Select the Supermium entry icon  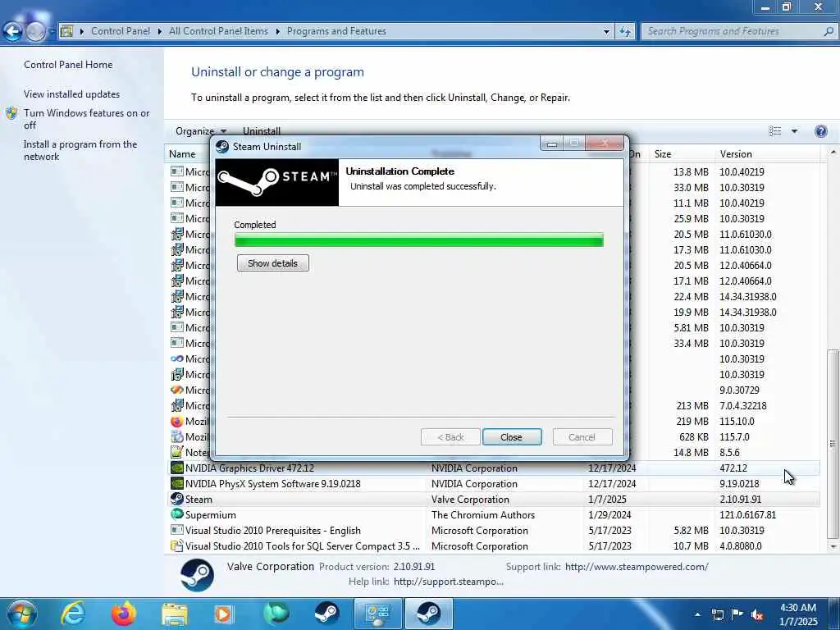point(177,514)
